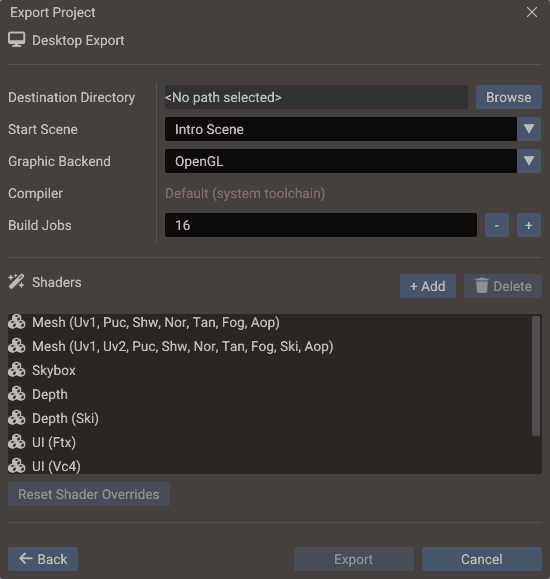Click the trash icon on Delete button

[482, 286]
